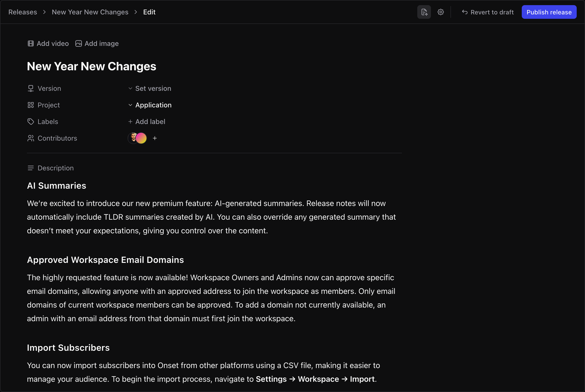
Task: Click the Description lines icon
Action: point(31,168)
